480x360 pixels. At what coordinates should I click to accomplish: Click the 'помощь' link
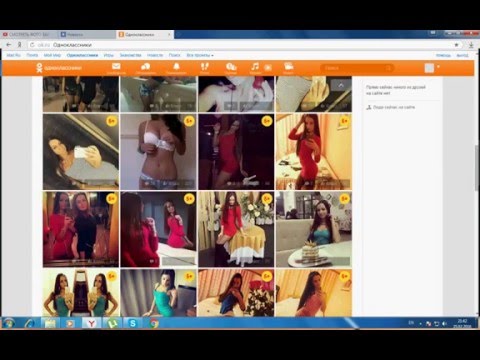point(443,56)
